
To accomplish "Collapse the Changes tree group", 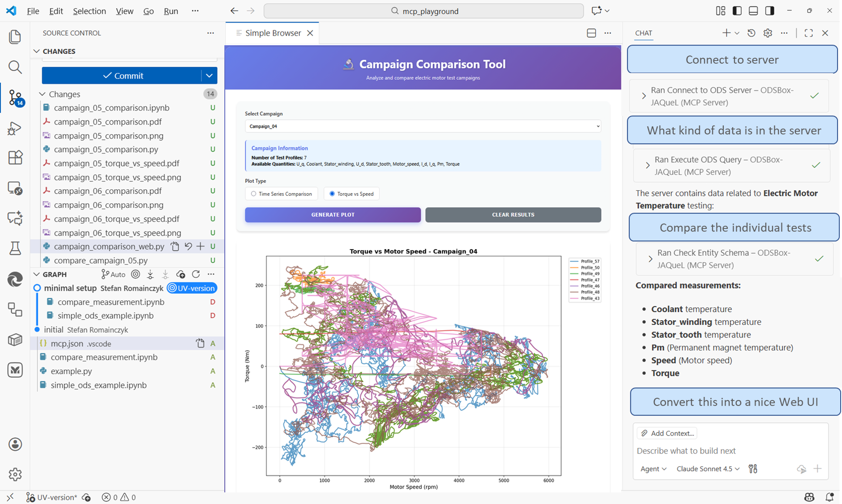I will pos(42,94).
